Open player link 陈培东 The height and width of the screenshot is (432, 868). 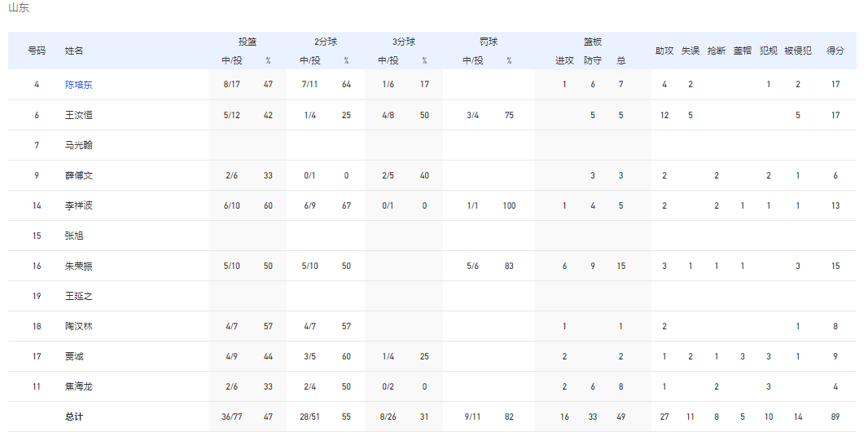pos(79,85)
